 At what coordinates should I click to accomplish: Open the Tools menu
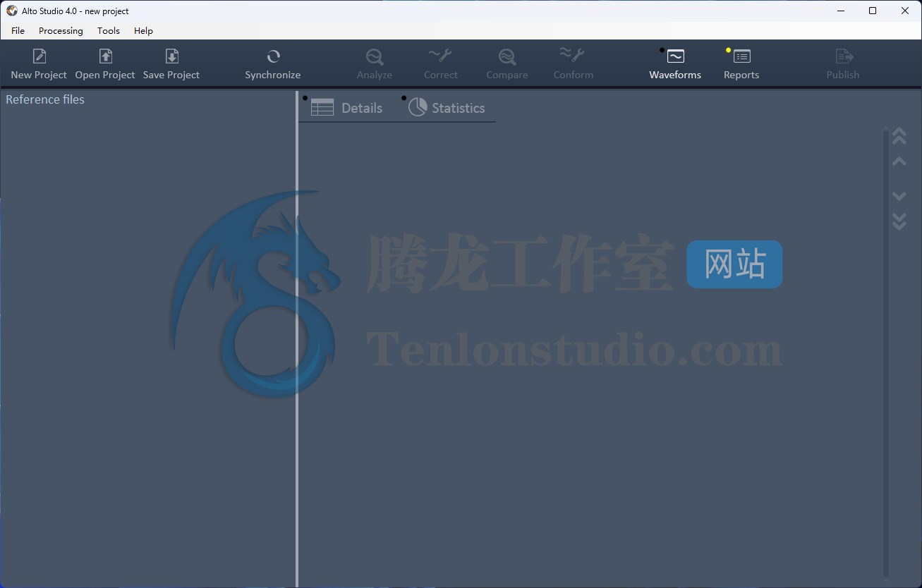[109, 30]
